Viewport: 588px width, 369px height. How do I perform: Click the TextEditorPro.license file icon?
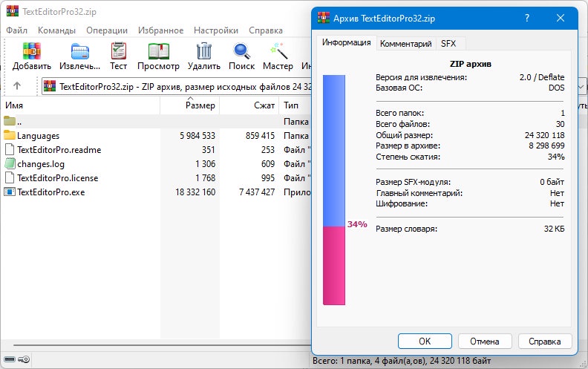10,177
